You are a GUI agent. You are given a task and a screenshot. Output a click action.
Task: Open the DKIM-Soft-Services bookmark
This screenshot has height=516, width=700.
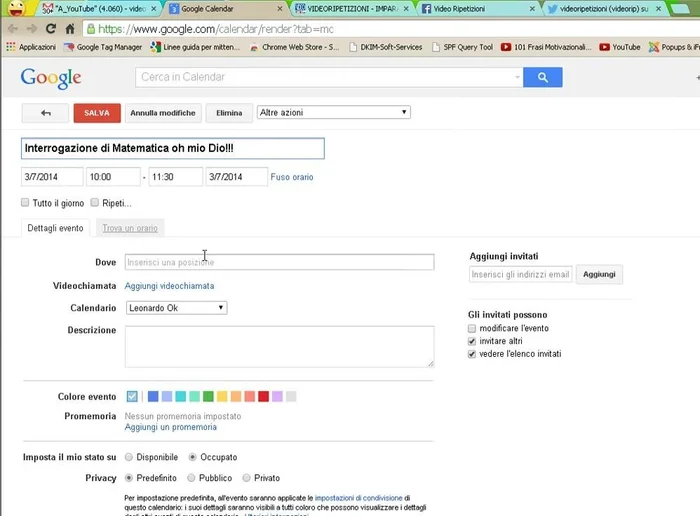point(386,47)
